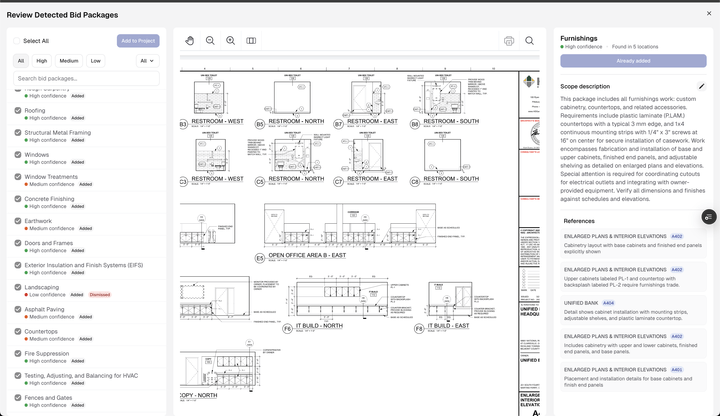Open reference about upper and lower cabinets
The width and height of the screenshot is (720, 416).
tap(633, 343)
